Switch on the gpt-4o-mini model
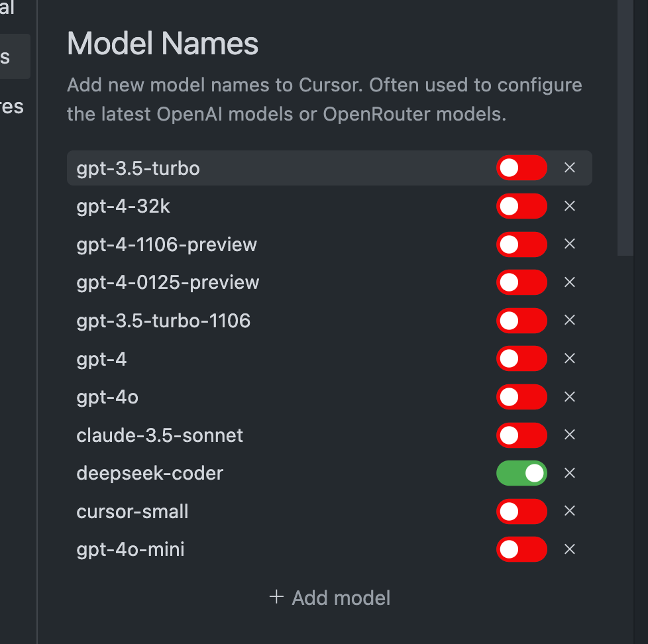 click(x=521, y=550)
